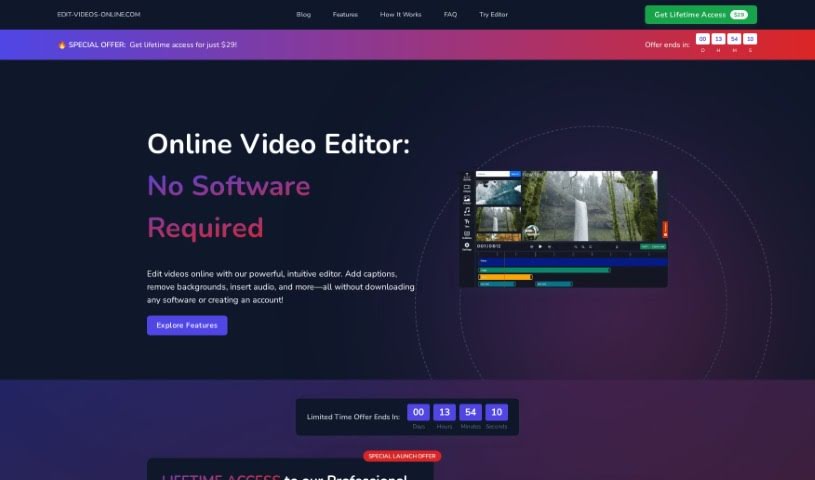The width and height of the screenshot is (815, 480).
Task: Click the orange feedback tab on editor preview
Action: point(665,229)
